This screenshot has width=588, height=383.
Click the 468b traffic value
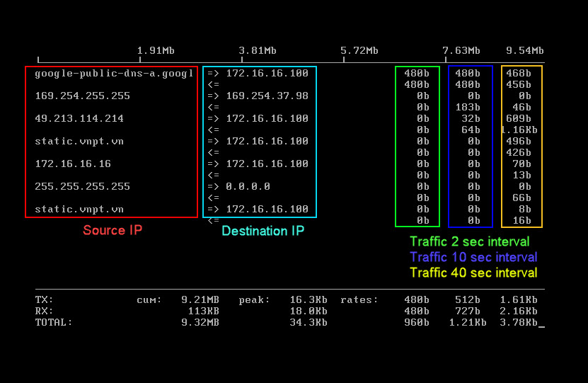tap(519, 73)
